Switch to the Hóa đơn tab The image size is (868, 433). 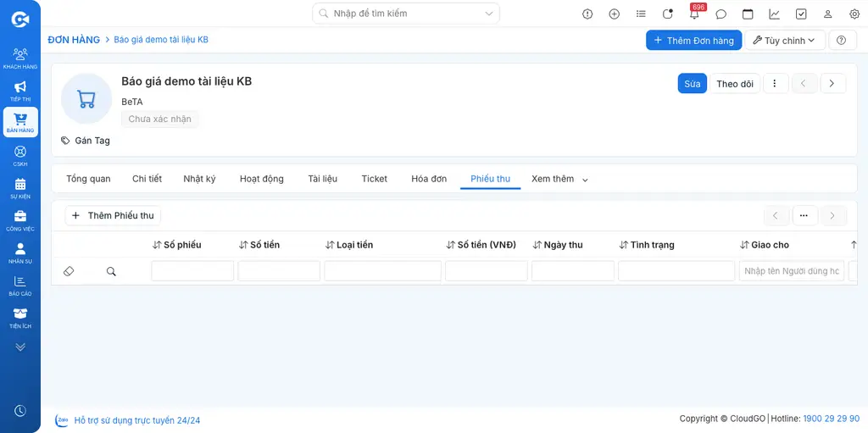click(x=428, y=179)
